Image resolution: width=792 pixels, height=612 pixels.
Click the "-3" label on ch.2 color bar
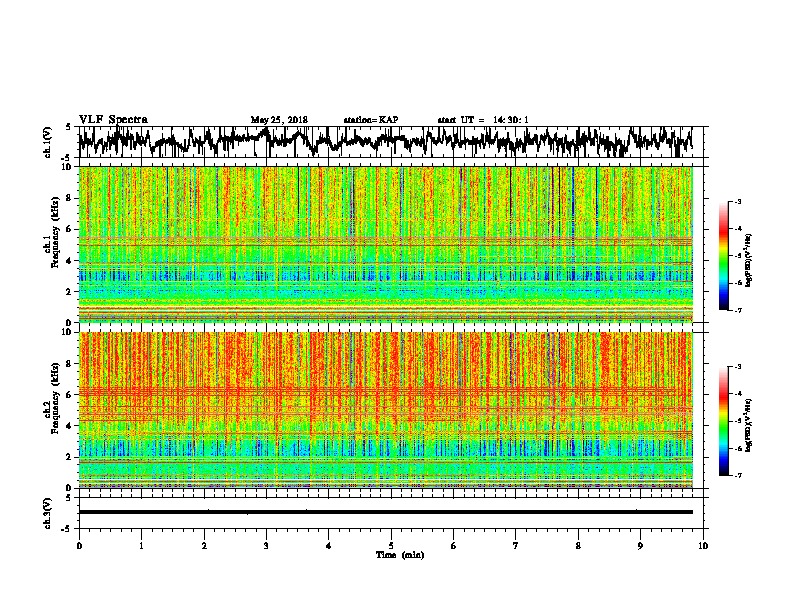coord(738,367)
